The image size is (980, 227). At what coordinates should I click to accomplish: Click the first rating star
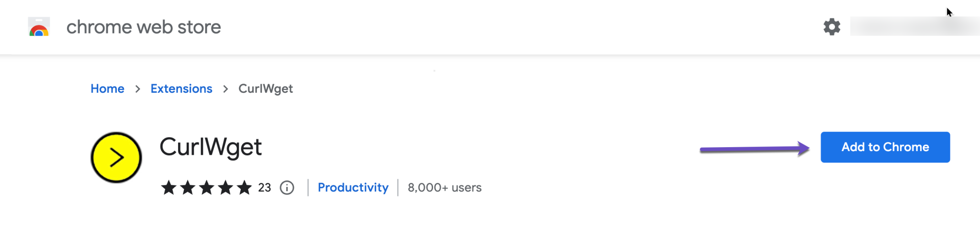[x=168, y=188]
